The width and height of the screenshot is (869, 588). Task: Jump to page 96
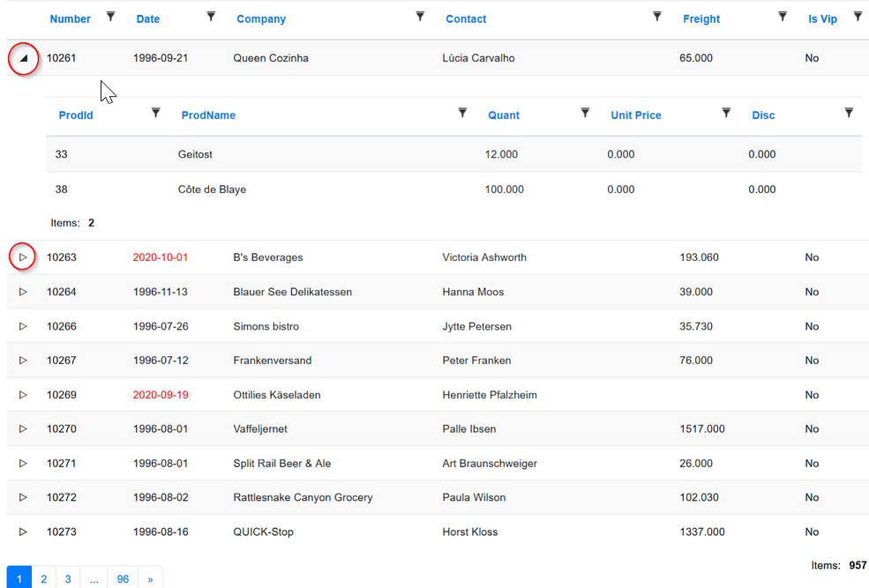[123, 578]
